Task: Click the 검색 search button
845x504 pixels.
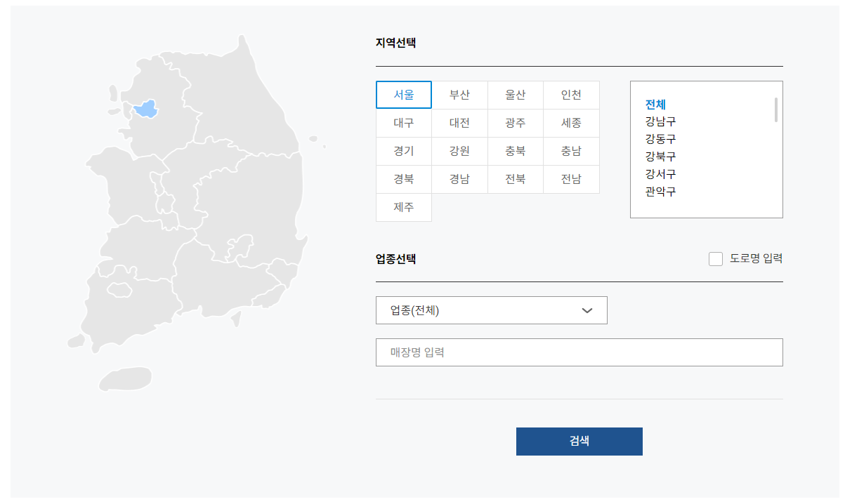Action: click(579, 442)
